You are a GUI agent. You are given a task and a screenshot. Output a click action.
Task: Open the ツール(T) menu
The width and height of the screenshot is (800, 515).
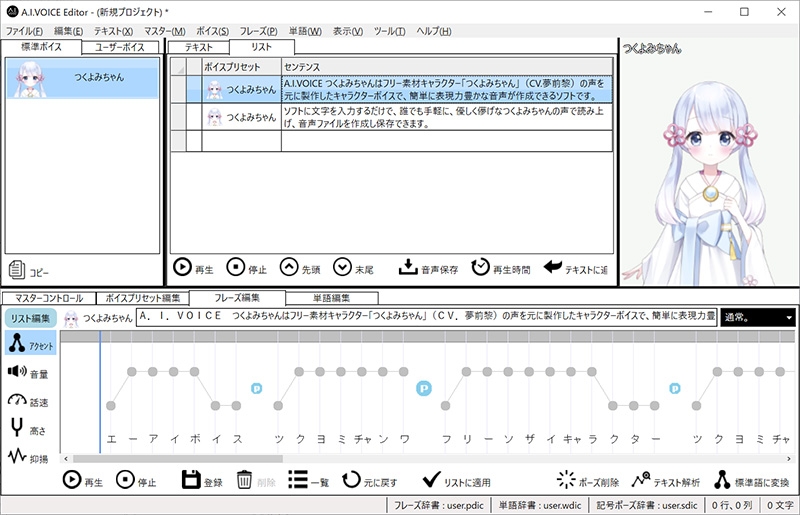tap(389, 31)
